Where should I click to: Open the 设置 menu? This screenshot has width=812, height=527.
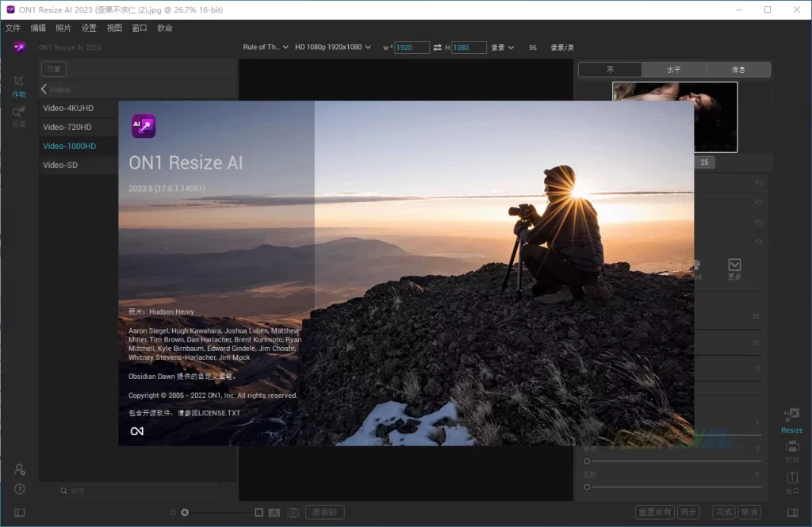[x=89, y=28]
